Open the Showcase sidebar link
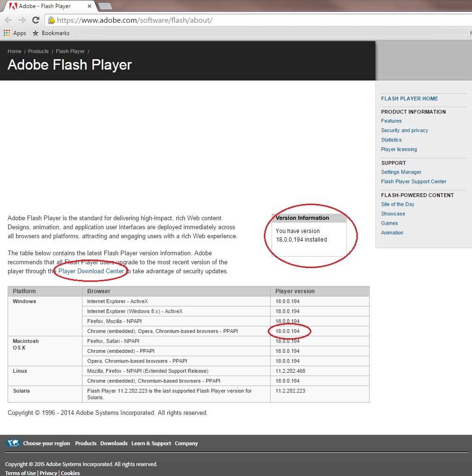 393,214
